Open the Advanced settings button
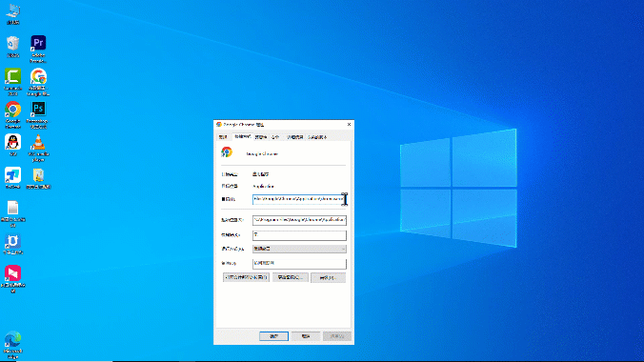644x362 pixels. pos(328,277)
